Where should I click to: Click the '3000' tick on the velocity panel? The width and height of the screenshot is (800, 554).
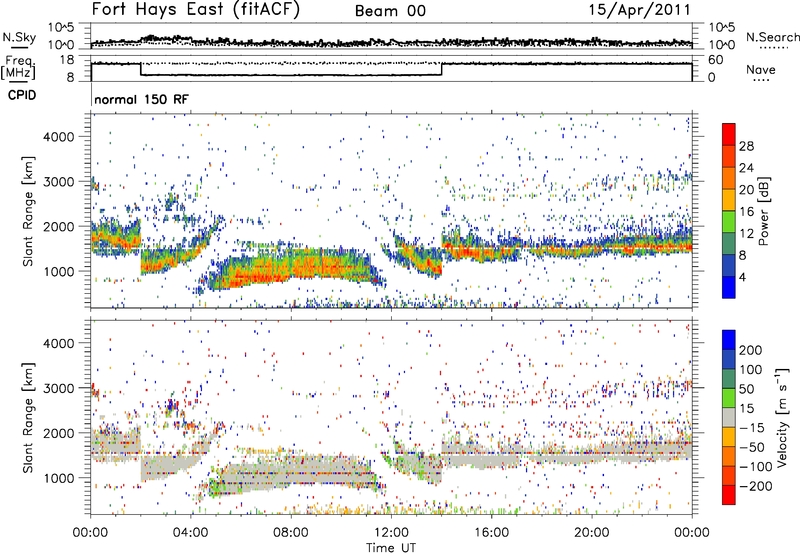click(x=59, y=388)
